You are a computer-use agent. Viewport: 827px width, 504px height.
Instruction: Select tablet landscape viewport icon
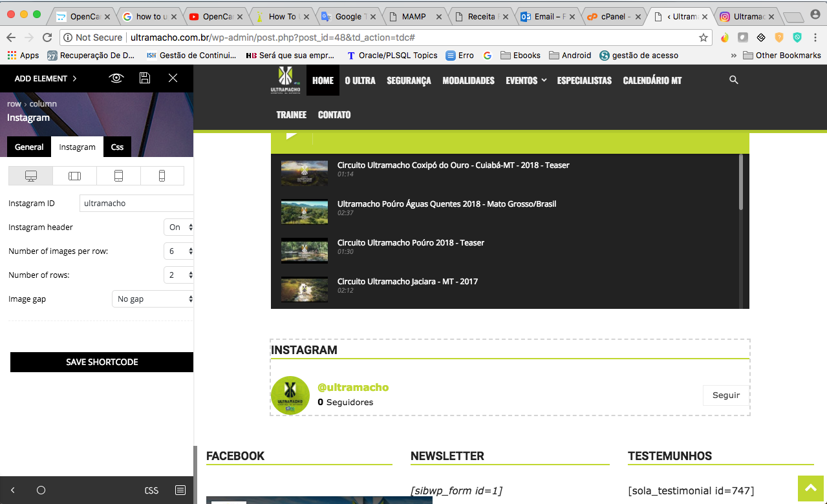(74, 176)
